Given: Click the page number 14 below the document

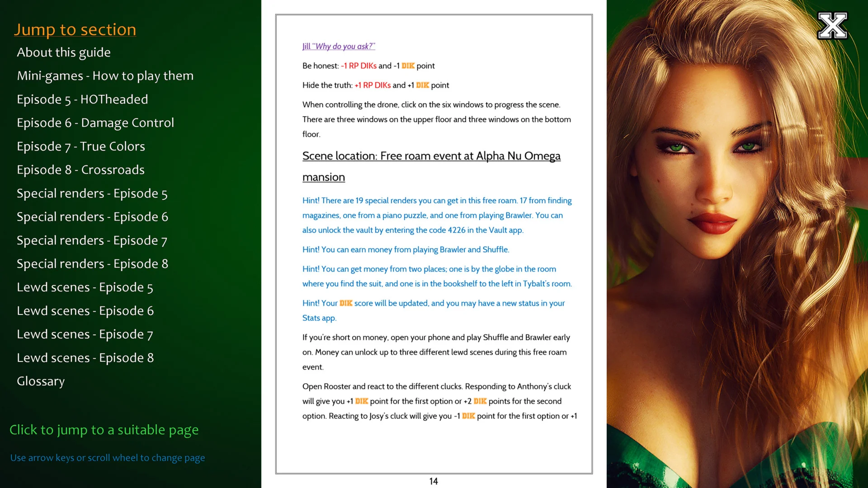Looking at the screenshot, I should click(x=434, y=481).
